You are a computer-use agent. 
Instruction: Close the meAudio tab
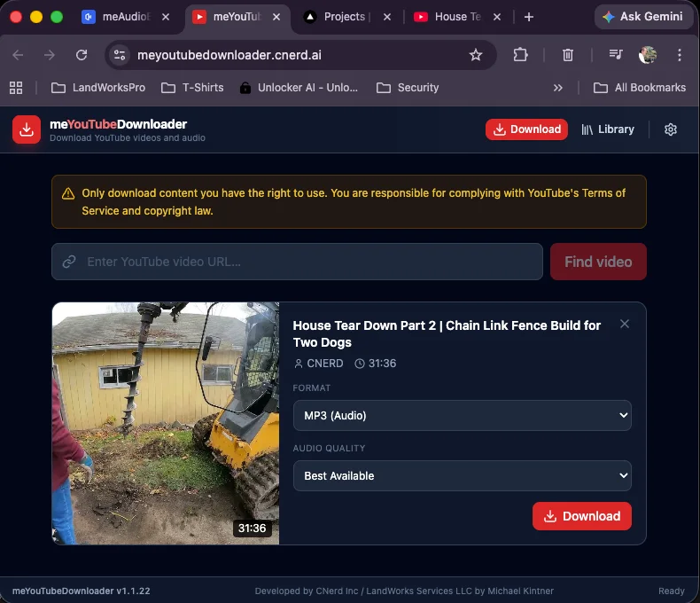166,17
